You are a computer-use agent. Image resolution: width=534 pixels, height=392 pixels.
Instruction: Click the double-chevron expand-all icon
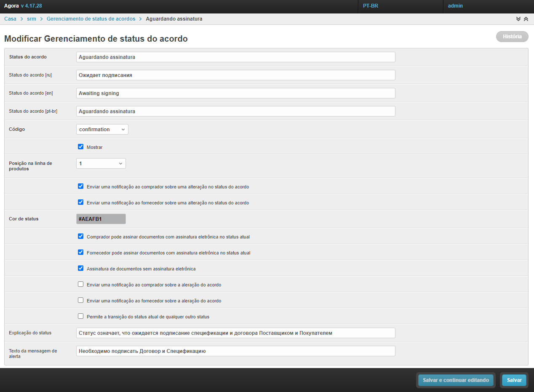coord(518,19)
